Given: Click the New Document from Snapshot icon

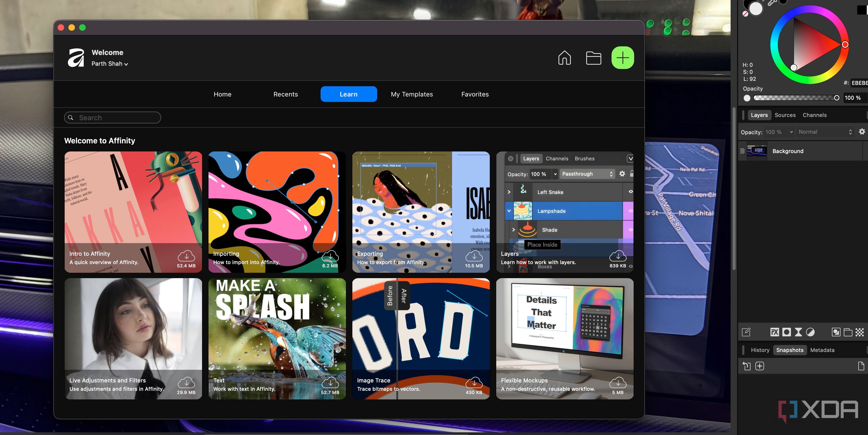Looking at the screenshot, I should (861, 366).
